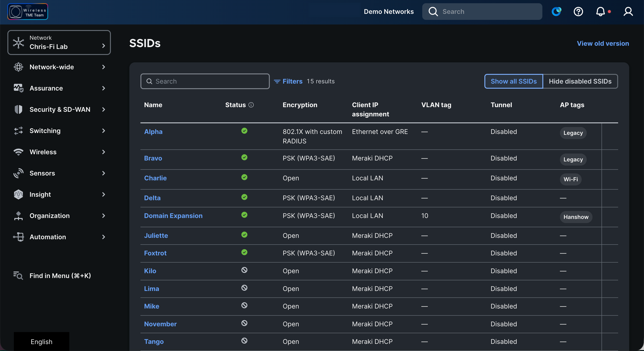
Task: Expand the Switching menu chevron
Action: [x=103, y=131]
